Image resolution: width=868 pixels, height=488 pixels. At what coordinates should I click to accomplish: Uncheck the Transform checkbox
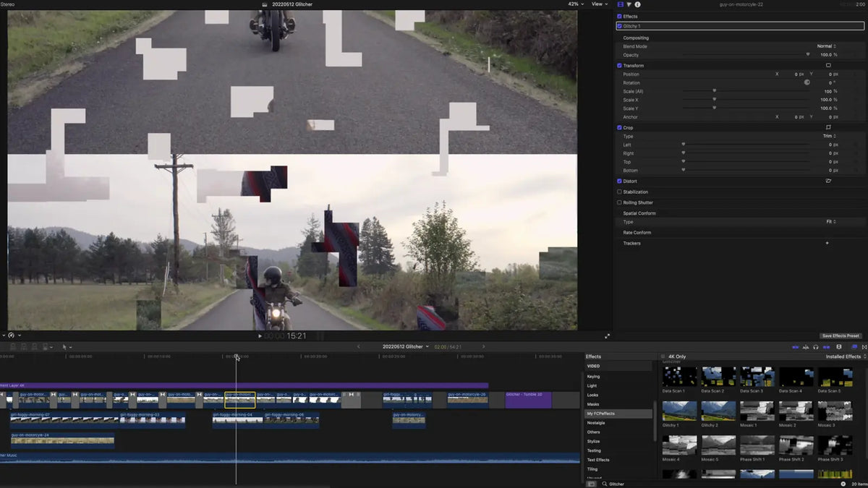[619, 65]
